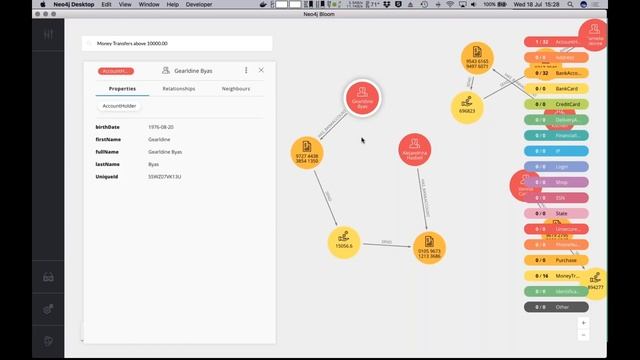Click the AccountHolder label chip
This screenshot has height=360, width=640.
click(119, 106)
